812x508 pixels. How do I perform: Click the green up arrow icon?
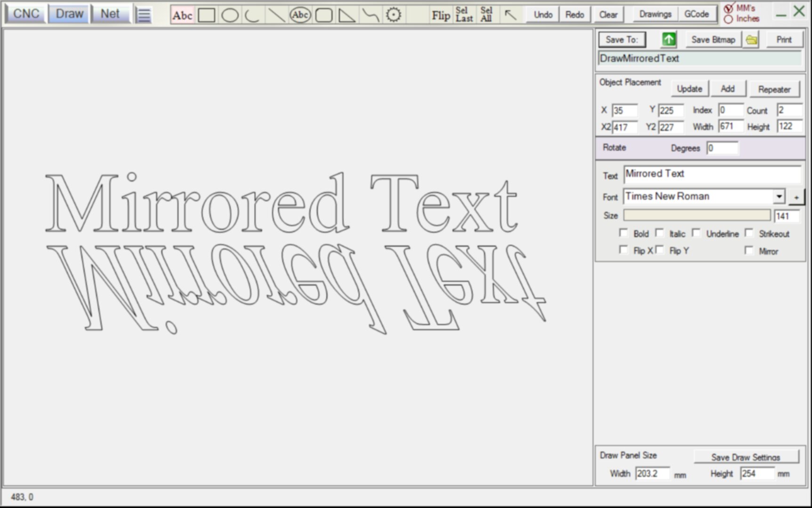click(x=668, y=40)
